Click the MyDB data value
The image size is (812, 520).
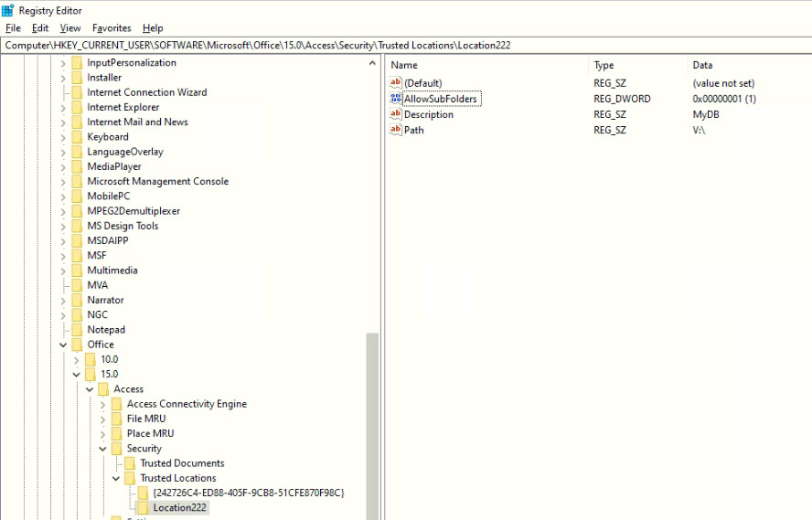pos(706,114)
